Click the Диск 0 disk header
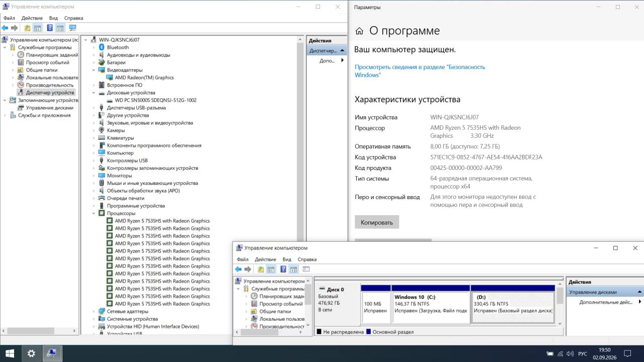 pos(338,305)
